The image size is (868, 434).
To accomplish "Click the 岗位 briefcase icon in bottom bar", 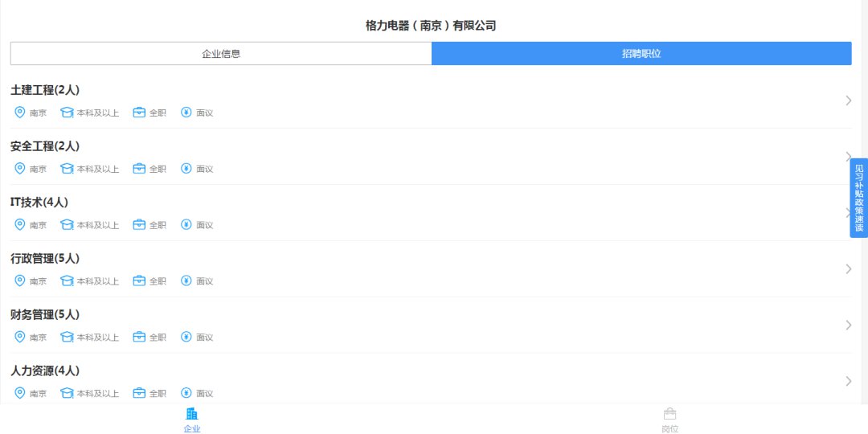I will pyautogui.click(x=669, y=414).
